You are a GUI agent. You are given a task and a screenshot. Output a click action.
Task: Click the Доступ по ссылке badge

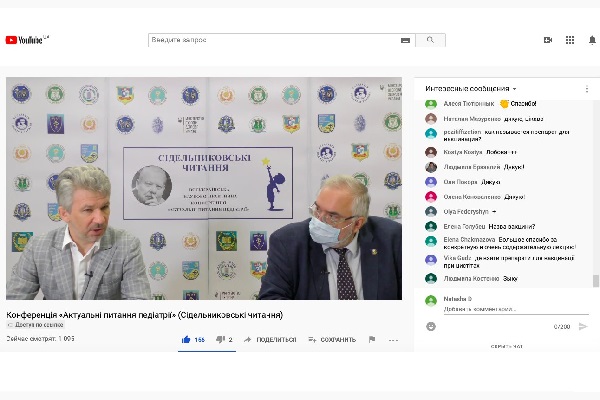(36, 325)
